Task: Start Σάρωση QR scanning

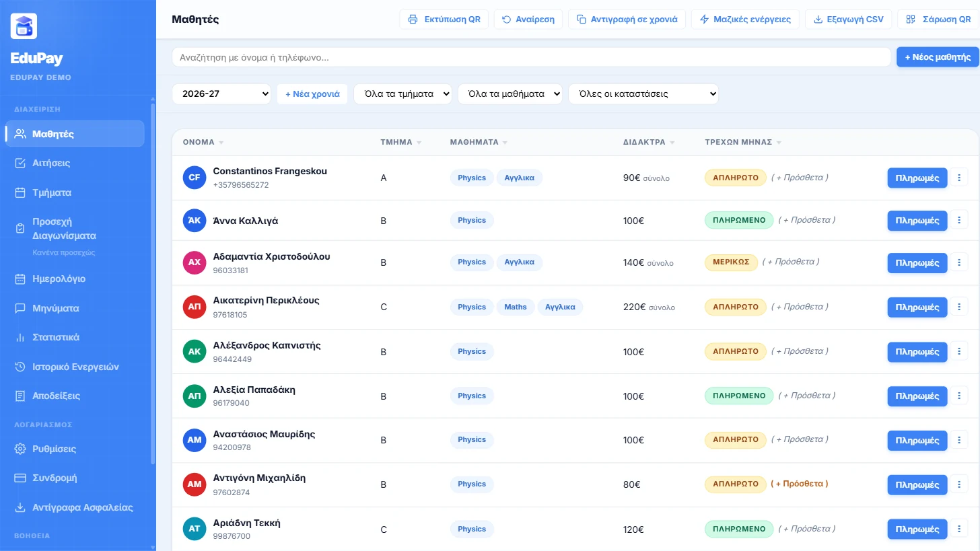Action: [938, 19]
